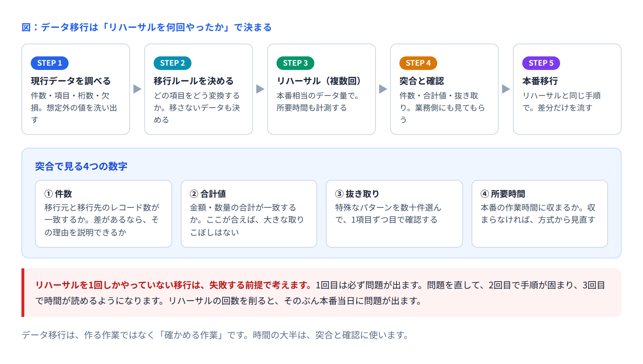This screenshot has height=364, width=643.
Task: Click the card title ④ 所要時間
Action: [x=503, y=194]
